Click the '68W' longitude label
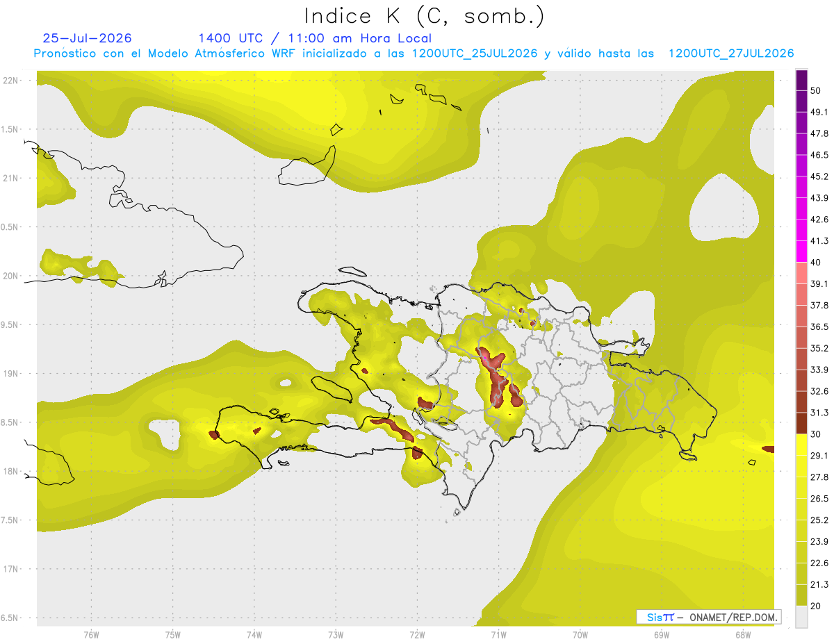 pyautogui.click(x=742, y=635)
